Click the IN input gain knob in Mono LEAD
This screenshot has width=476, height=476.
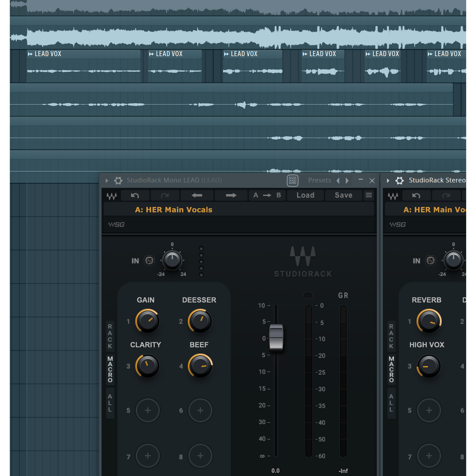[172, 261]
